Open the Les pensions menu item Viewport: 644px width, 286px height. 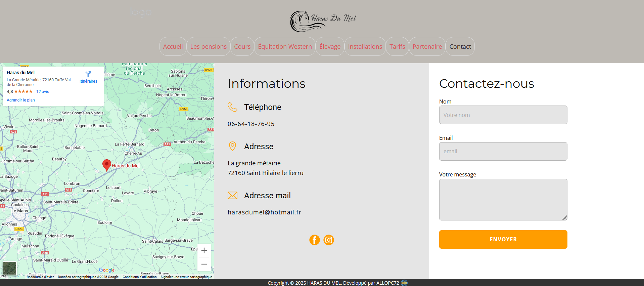pos(208,46)
